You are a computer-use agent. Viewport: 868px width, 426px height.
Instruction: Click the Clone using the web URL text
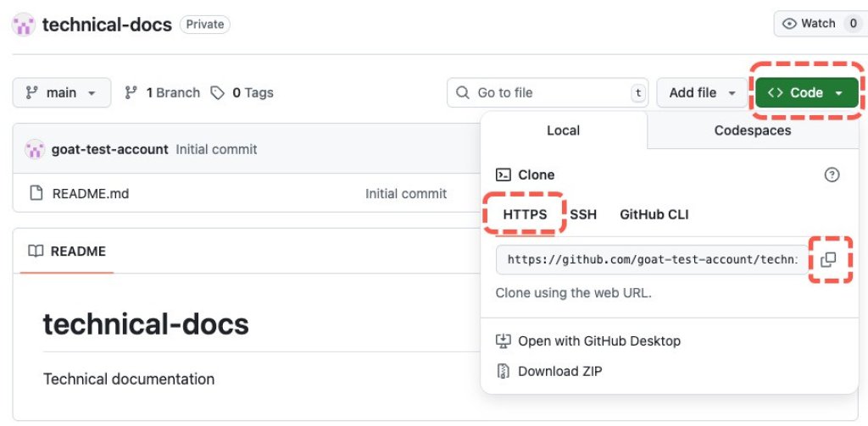(574, 293)
